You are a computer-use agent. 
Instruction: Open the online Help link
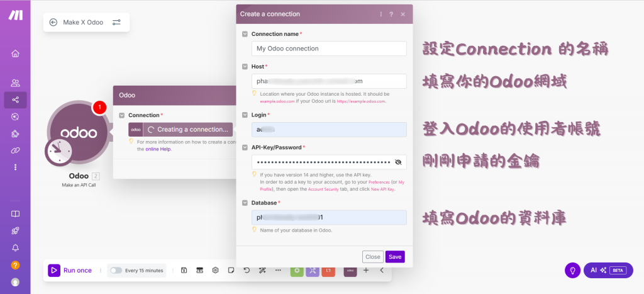[158, 149]
